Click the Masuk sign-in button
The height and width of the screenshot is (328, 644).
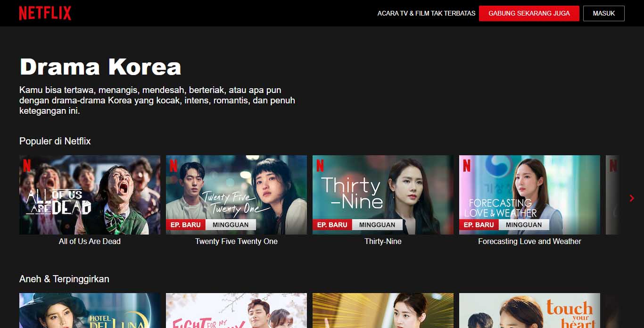tap(603, 13)
